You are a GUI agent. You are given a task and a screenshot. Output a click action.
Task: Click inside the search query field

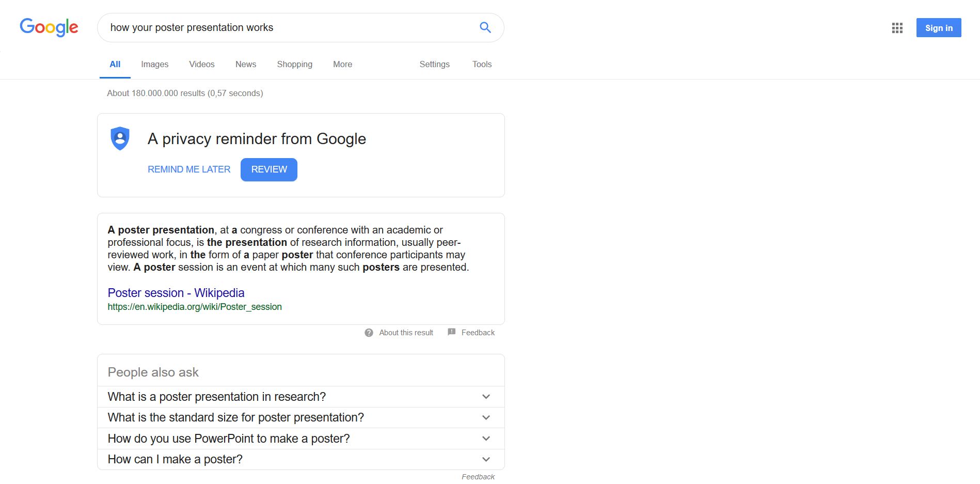289,27
